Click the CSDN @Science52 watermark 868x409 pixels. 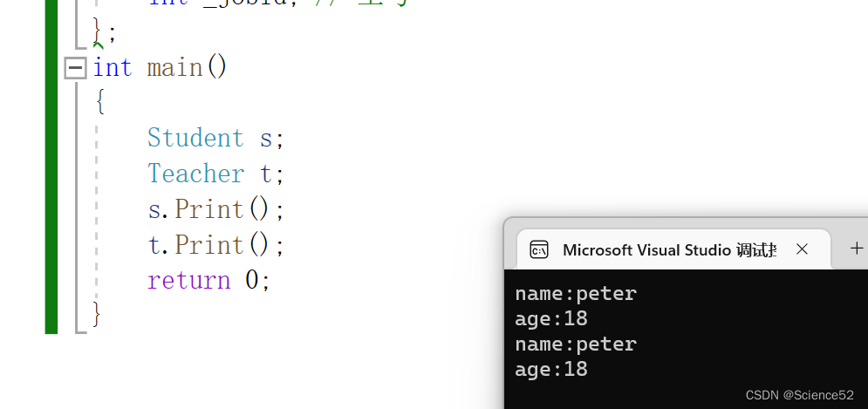[799, 395]
